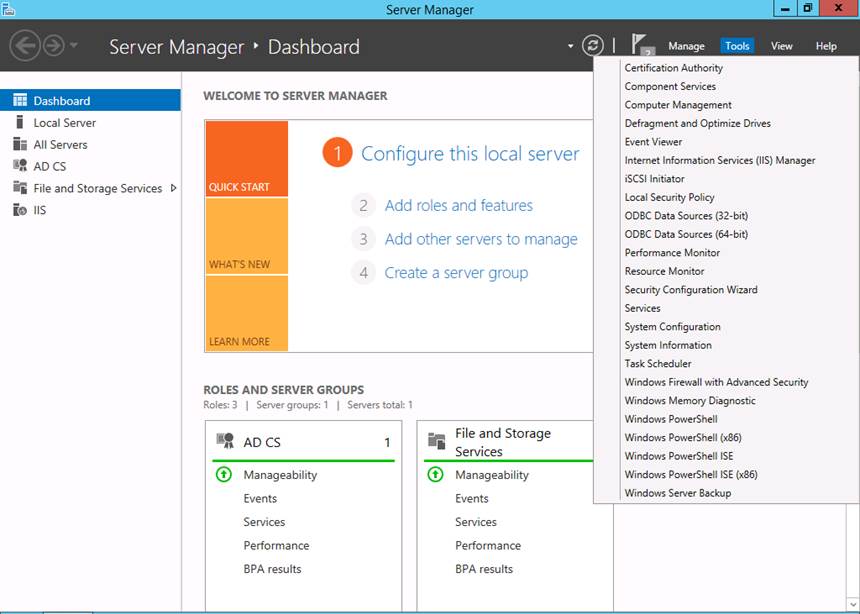Screen dimensions: 860x614
Task: Click the IIS sidebar icon
Action: pos(18,210)
